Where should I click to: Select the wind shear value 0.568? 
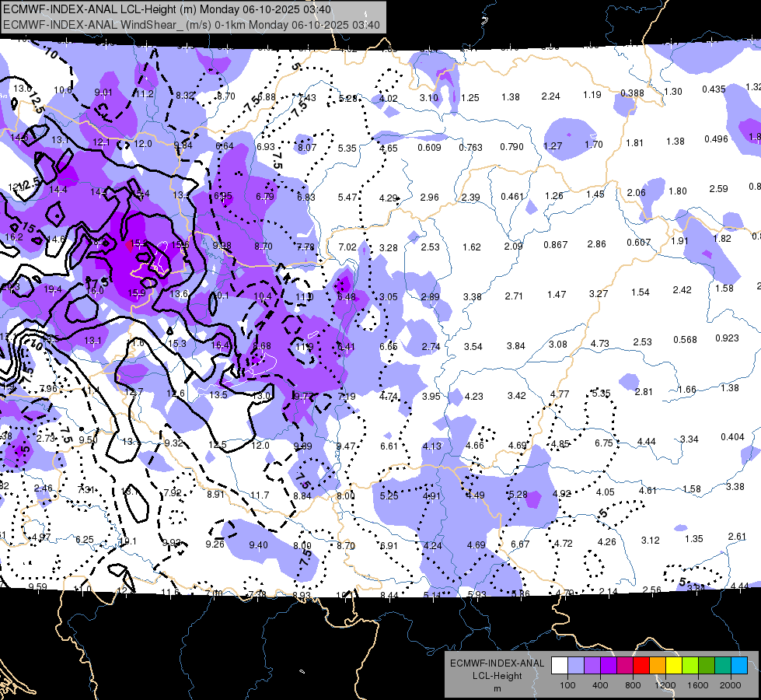[x=686, y=340]
